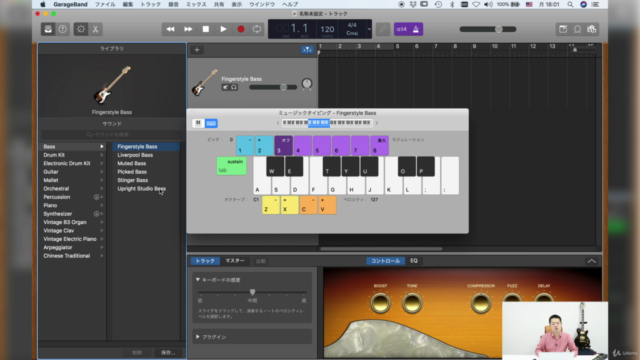Click modulation max key 8
Viewport: 640px width, 360px height.
[380, 146]
